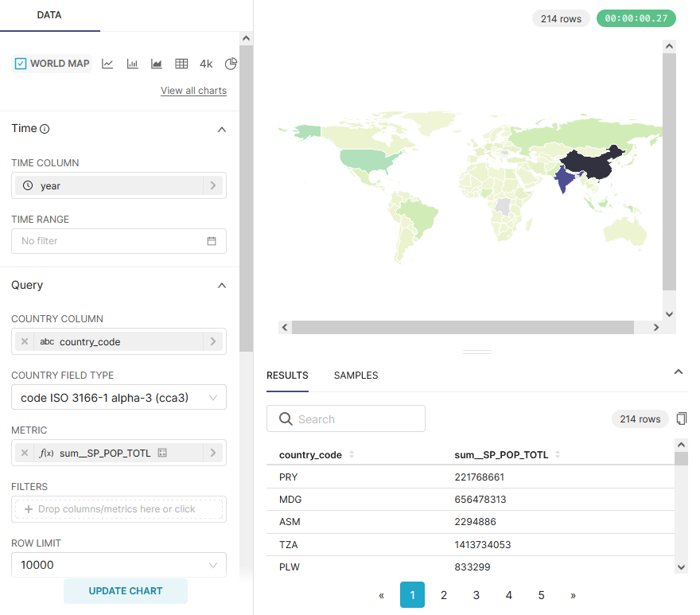700x615 pixels.
Task: Switch to the Samples tab
Action: pos(356,376)
